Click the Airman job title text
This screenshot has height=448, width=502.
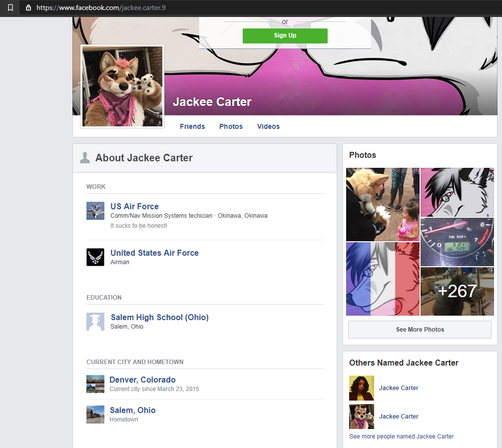(120, 262)
